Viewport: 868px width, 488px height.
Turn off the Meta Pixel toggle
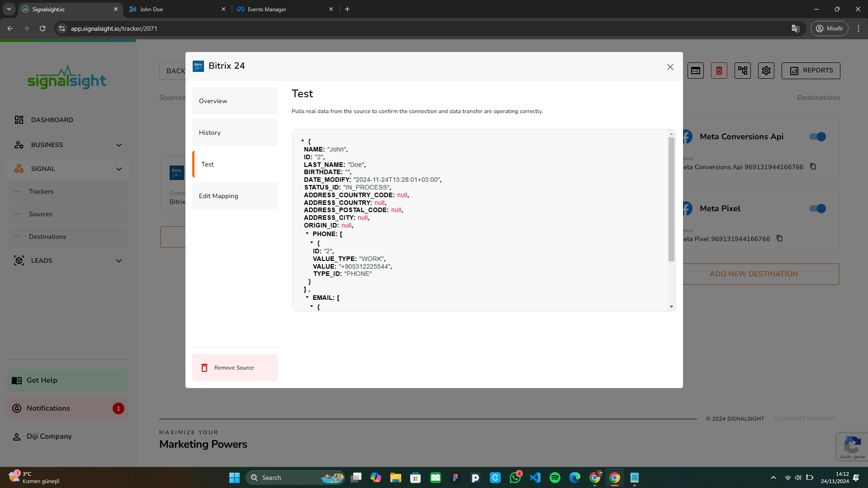click(x=817, y=208)
